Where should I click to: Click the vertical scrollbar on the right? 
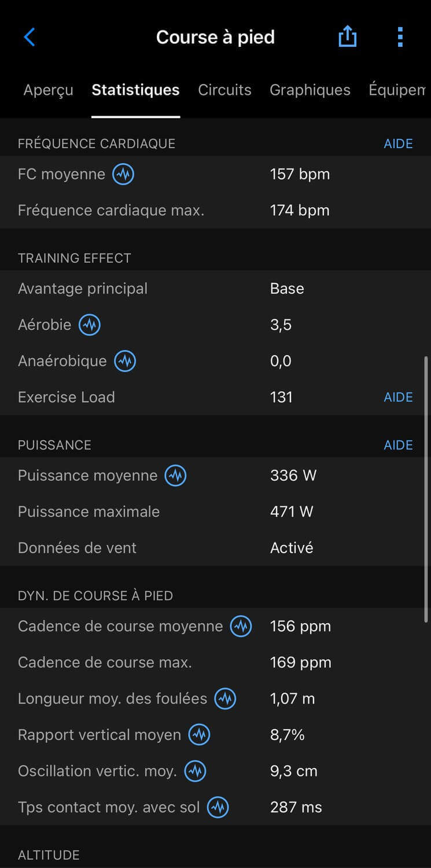click(x=426, y=489)
